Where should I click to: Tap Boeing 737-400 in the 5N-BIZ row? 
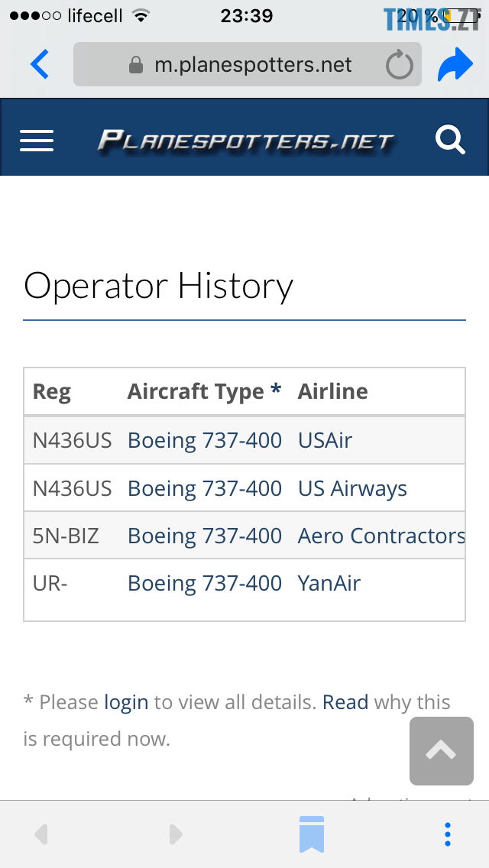(x=205, y=536)
